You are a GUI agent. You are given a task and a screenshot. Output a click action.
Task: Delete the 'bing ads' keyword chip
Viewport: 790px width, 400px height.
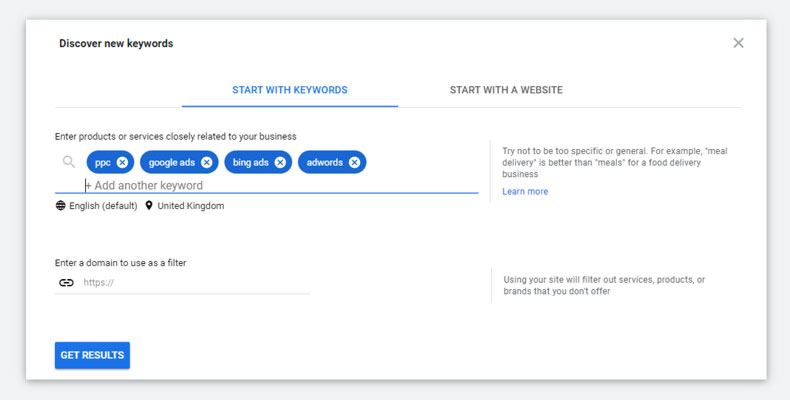(x=280, y=162)
